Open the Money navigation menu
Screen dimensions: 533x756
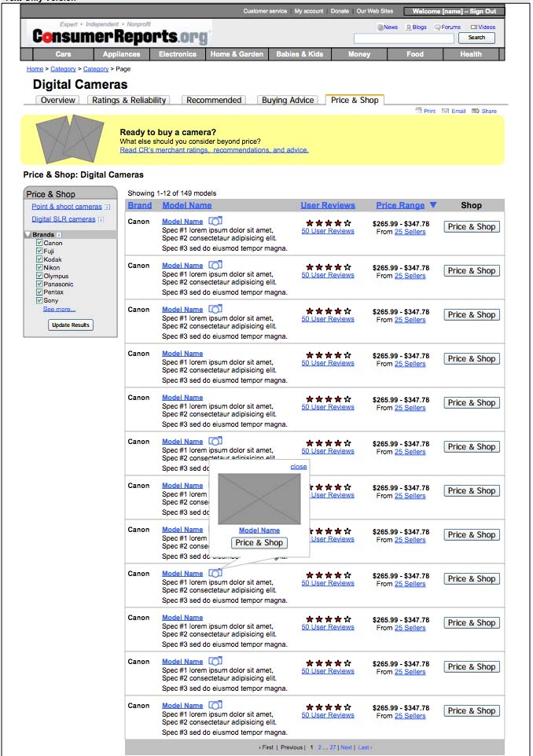click(x=359, y=54)
